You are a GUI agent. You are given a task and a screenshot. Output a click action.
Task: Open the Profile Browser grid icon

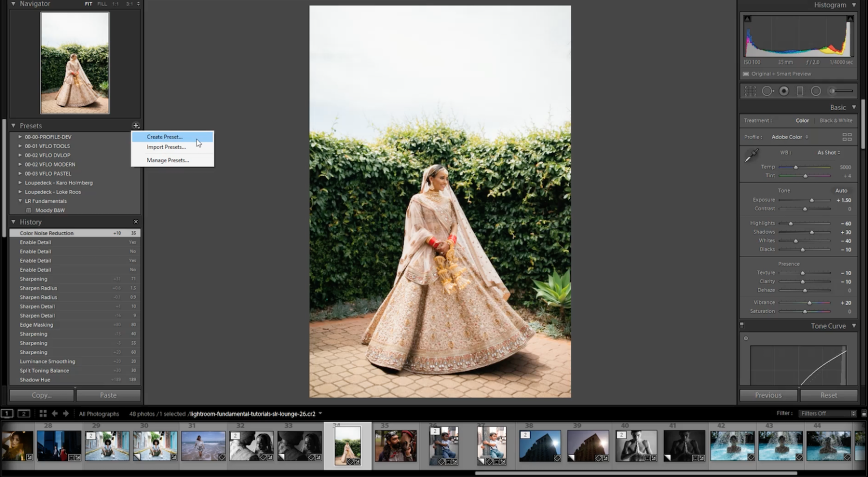[847, 137]
